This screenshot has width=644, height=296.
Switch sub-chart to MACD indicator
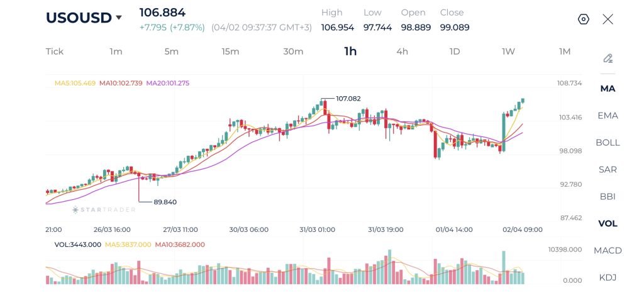point(608,251)
